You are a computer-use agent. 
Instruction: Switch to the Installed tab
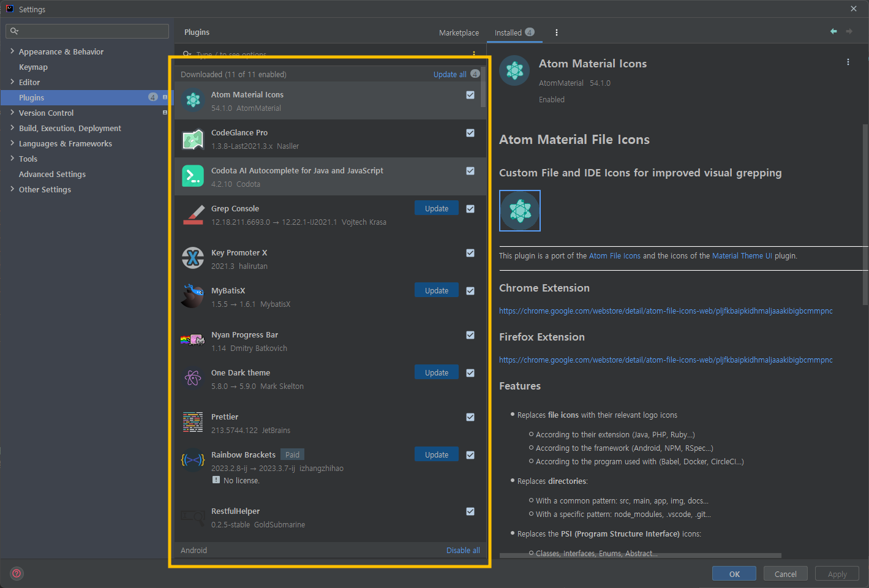coord(514,33)
